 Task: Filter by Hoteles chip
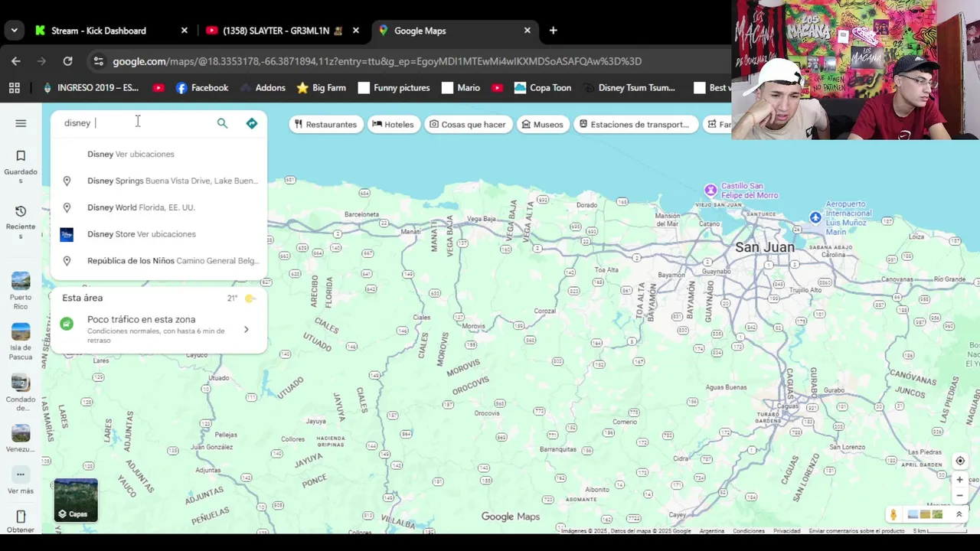[x=393, y=124]
